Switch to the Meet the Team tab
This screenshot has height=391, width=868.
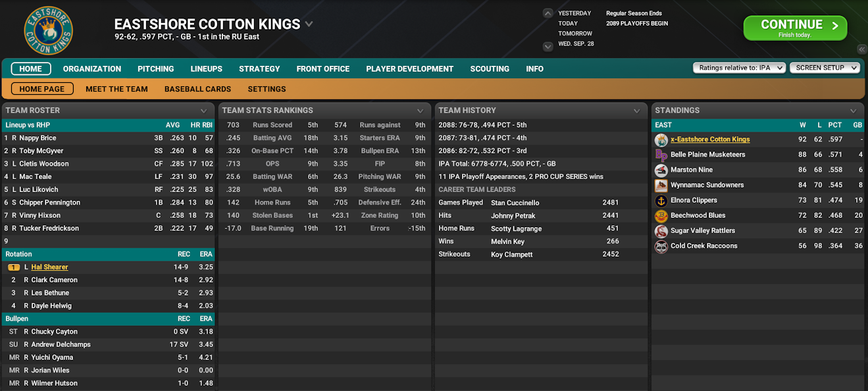[116, 89]
